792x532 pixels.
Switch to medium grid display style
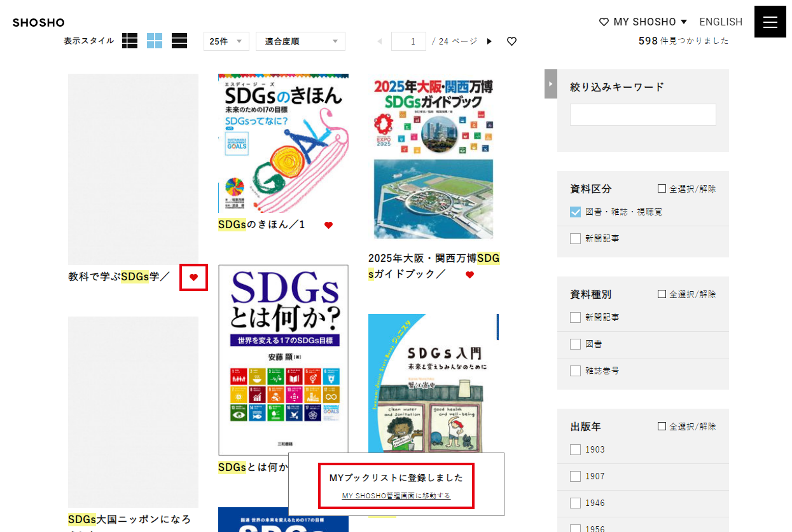pos(155,41)
